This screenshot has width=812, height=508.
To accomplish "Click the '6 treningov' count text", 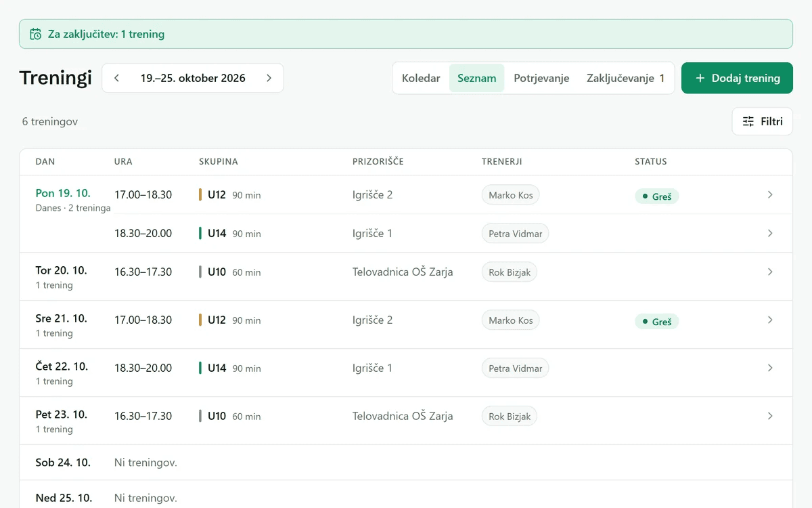I will tap(50, 122).
